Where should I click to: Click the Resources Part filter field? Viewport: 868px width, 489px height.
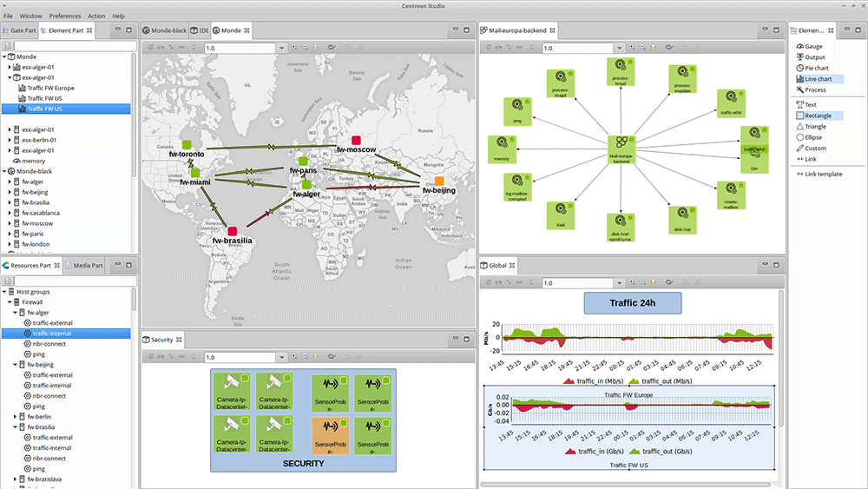[75, 281]
